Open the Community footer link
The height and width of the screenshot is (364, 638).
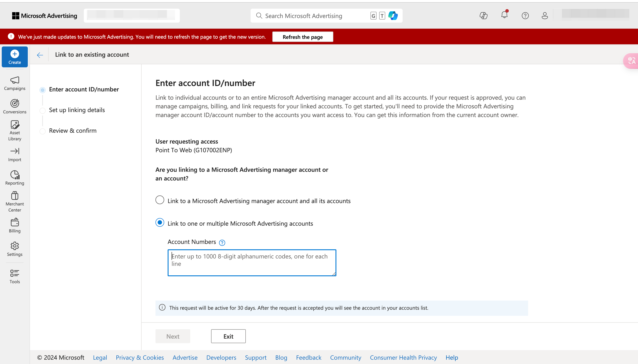click(x=346, y=357)
